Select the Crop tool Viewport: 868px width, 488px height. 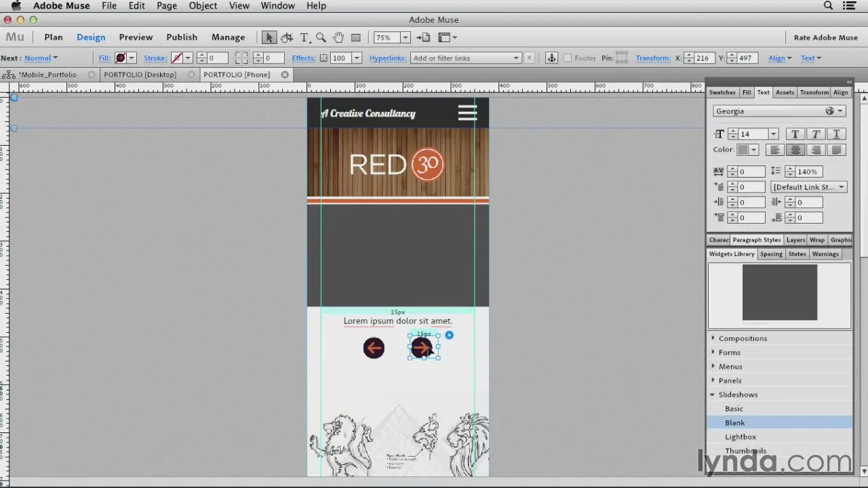click(x=287, y=37)
